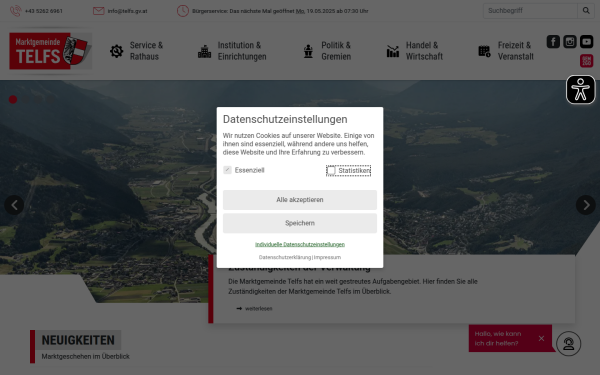Close the chat greeting bubble
600x375 pixels.
pyautogui.click(x=541, y=338)
